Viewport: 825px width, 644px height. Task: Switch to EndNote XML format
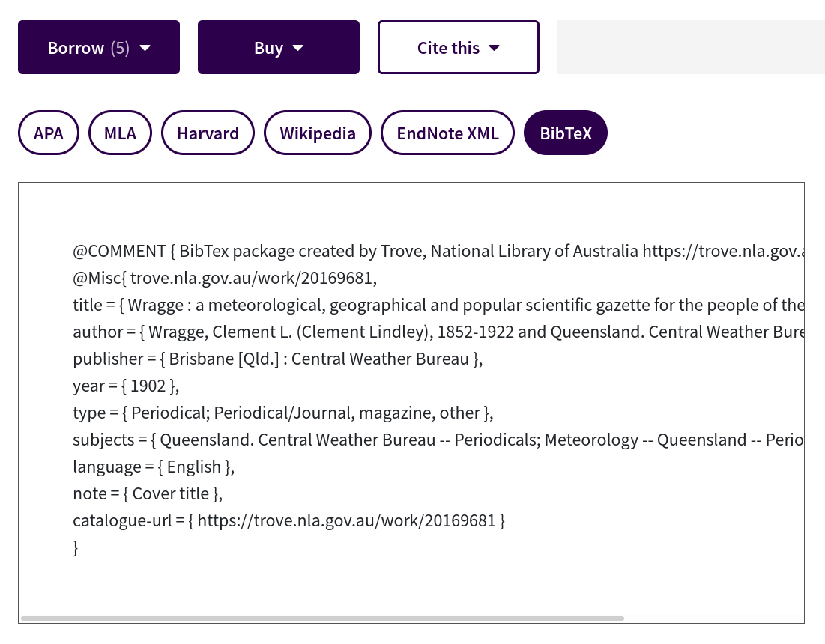coord(448,133)
